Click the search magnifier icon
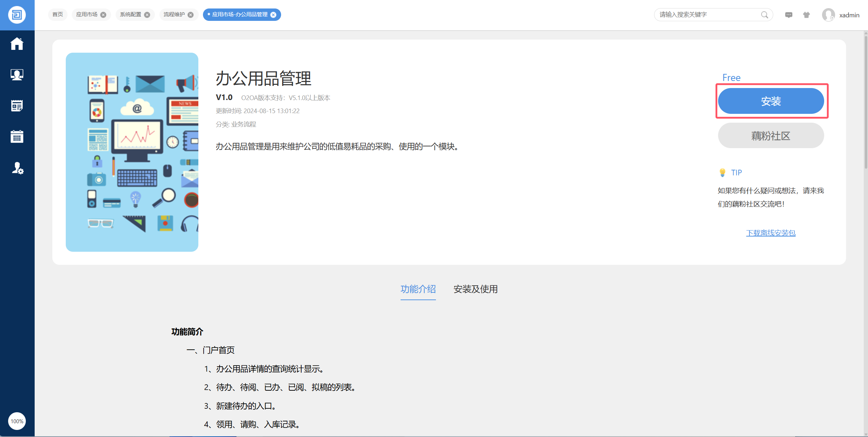868x437 pixels. [764, 15]
